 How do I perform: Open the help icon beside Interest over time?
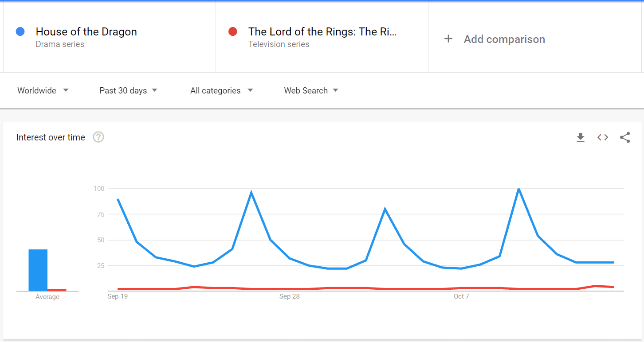pos(98,137)
